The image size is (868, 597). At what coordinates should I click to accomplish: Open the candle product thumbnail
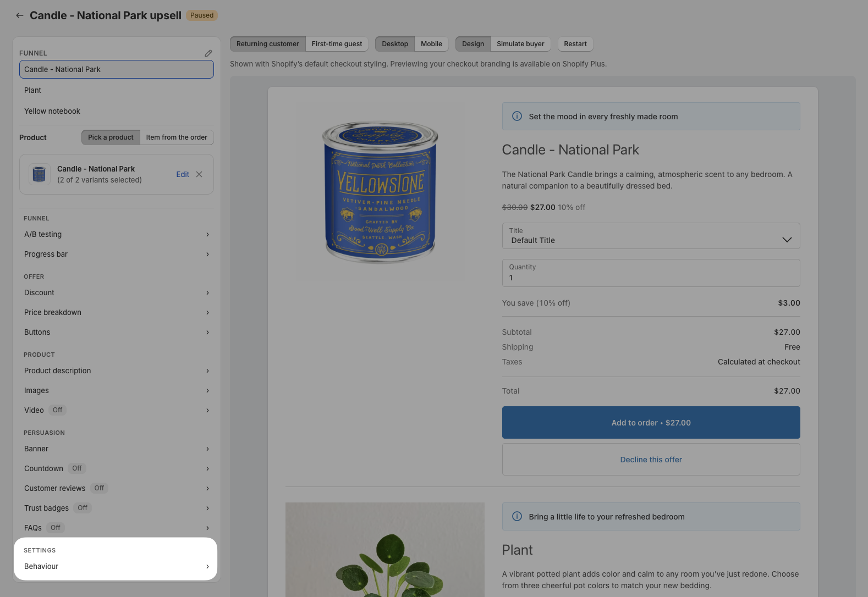pos(40,174)
